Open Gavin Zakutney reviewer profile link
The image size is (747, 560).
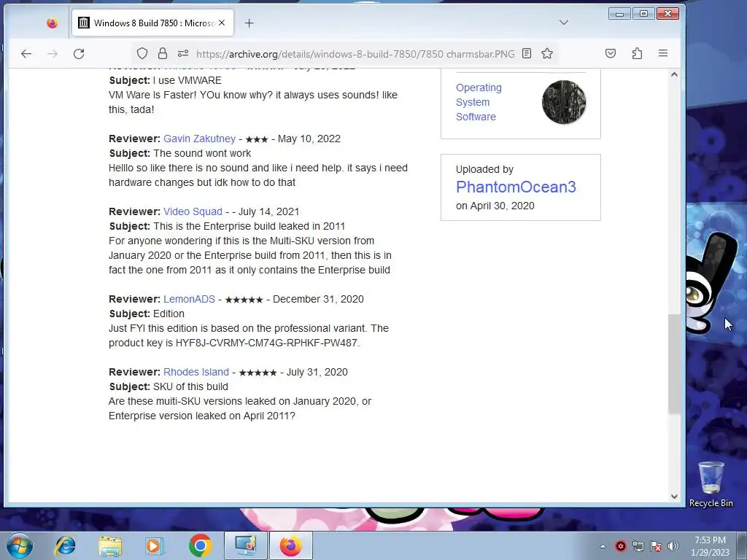pos(199,139)
